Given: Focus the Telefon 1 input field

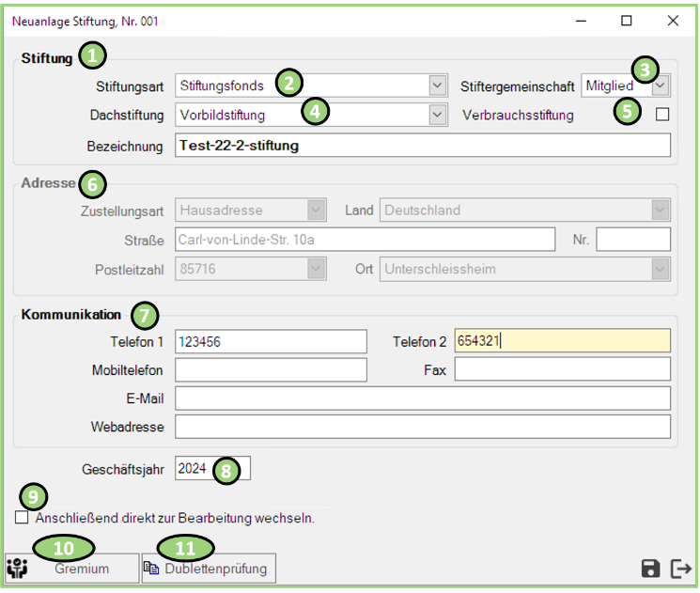Looking at the screenshot, I should [x=271, y=341].
